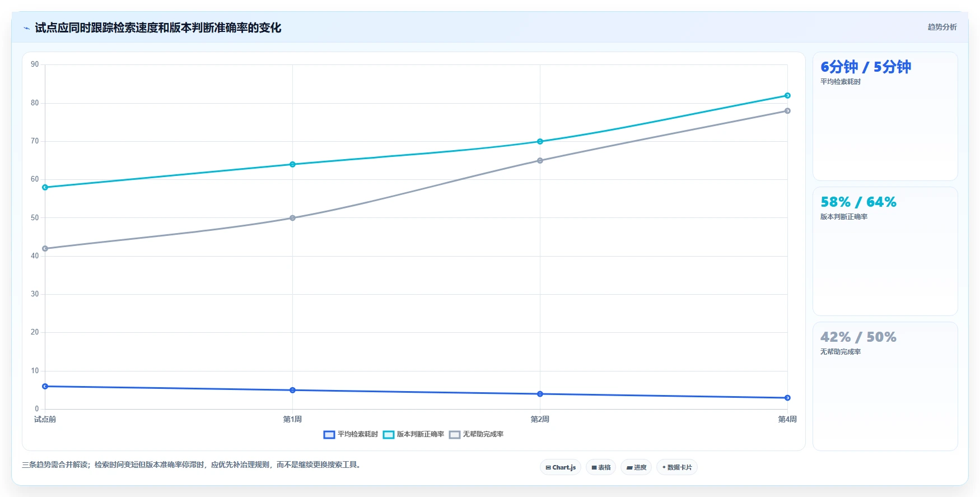Click the 试点前 x-axis label
The image size is (980, 497).
tap(45, 419)
